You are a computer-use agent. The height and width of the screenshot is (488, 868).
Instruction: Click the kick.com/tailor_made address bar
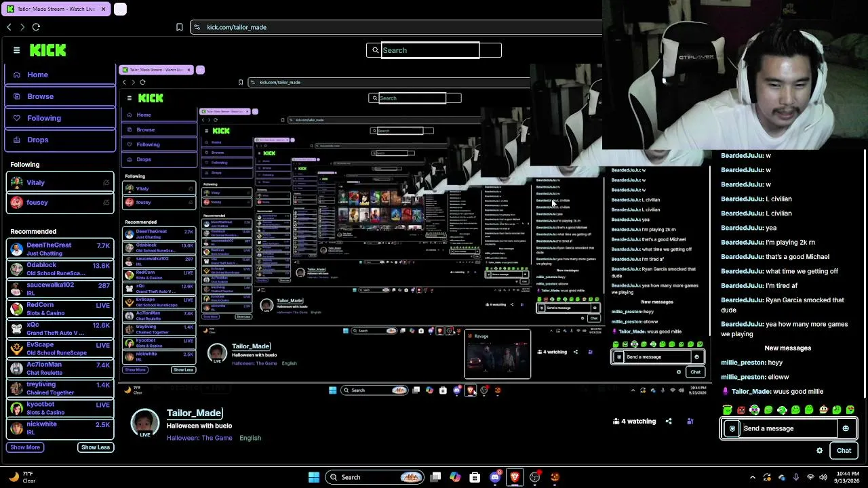coord(397,27)
